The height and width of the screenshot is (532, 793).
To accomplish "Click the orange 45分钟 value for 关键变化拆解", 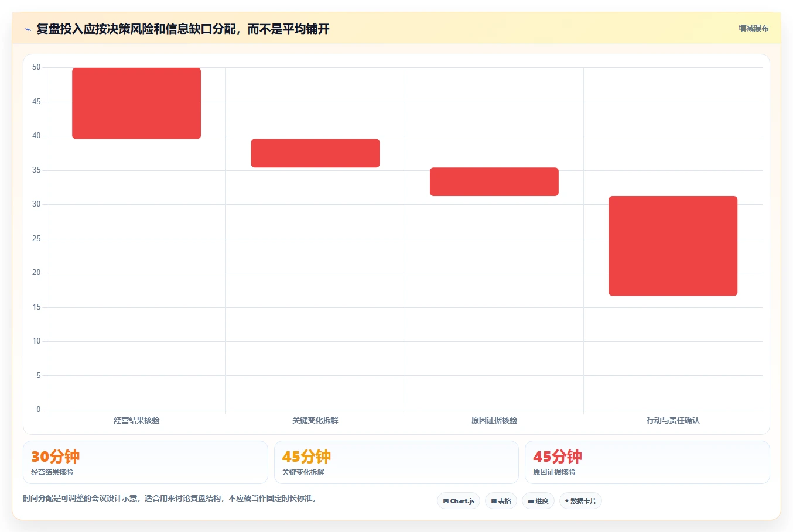I will pyautogui.click(x=306, y=457).
